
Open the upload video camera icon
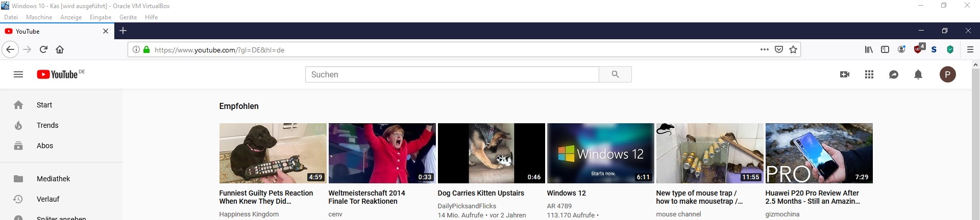845,74
